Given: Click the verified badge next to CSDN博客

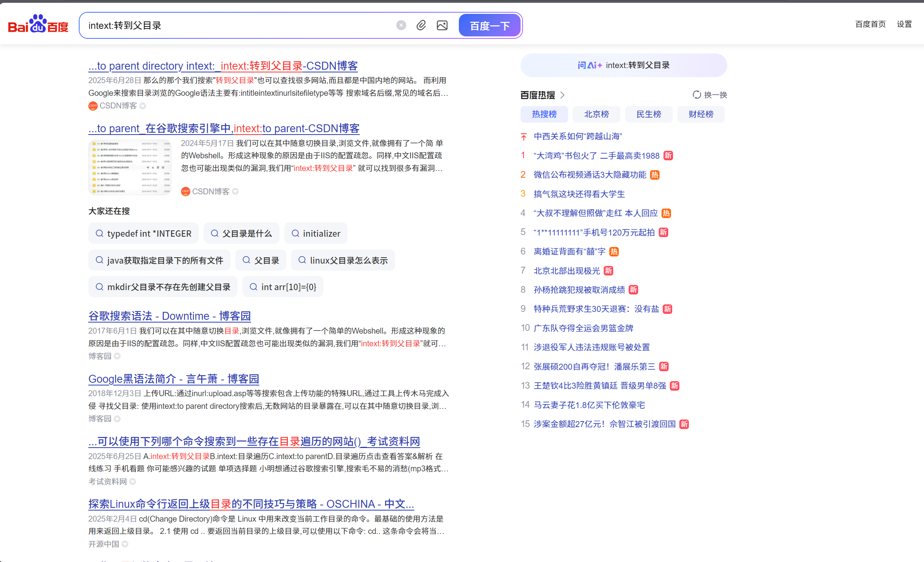Looking at the screenshot, I should click(143, 106).
